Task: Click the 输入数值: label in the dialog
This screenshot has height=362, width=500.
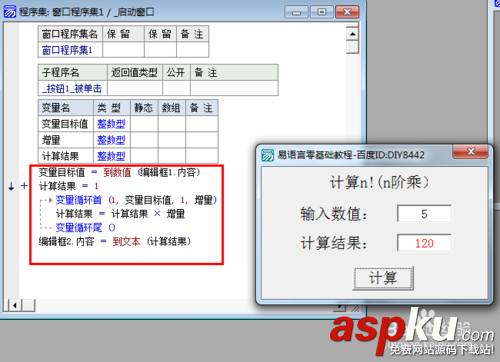Action: [334, 214]
